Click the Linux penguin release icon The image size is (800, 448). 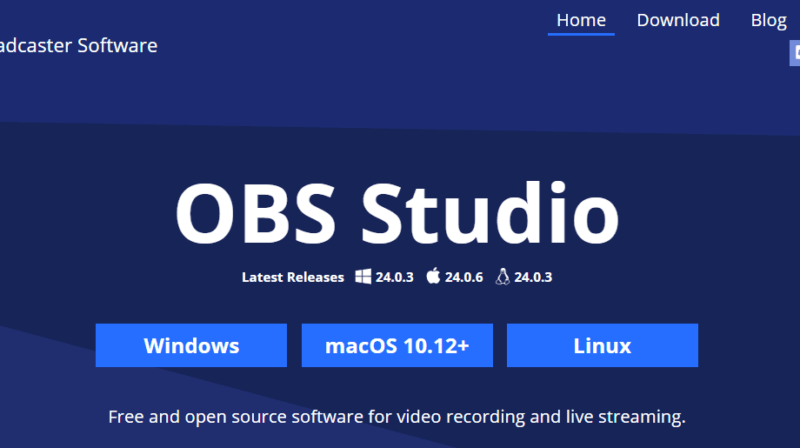503,277
